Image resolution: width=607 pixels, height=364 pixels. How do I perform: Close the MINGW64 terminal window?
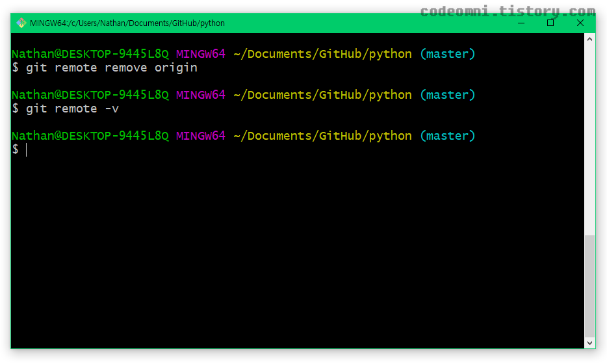(580, 23)
